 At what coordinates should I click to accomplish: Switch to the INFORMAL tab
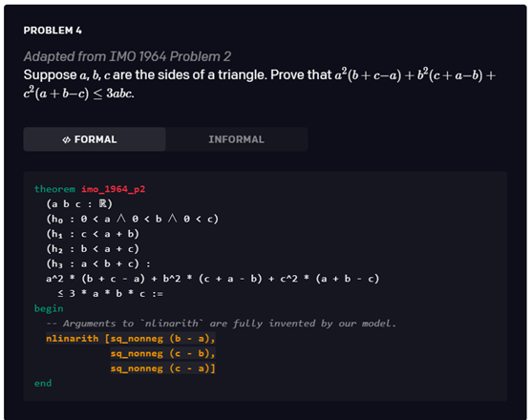coord(237,139)
